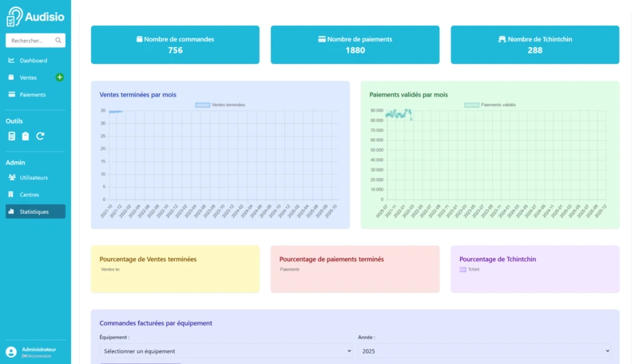Add a new sale with green plus icon
Screen dimensions: 639x364
59,77
